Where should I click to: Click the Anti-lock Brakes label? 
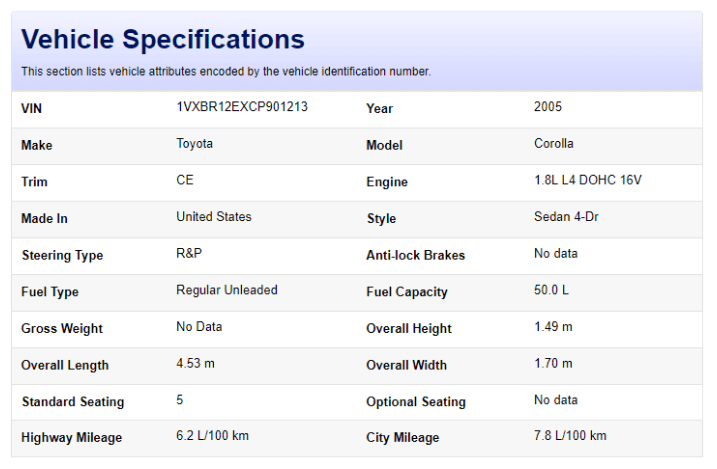coord(415,255)
